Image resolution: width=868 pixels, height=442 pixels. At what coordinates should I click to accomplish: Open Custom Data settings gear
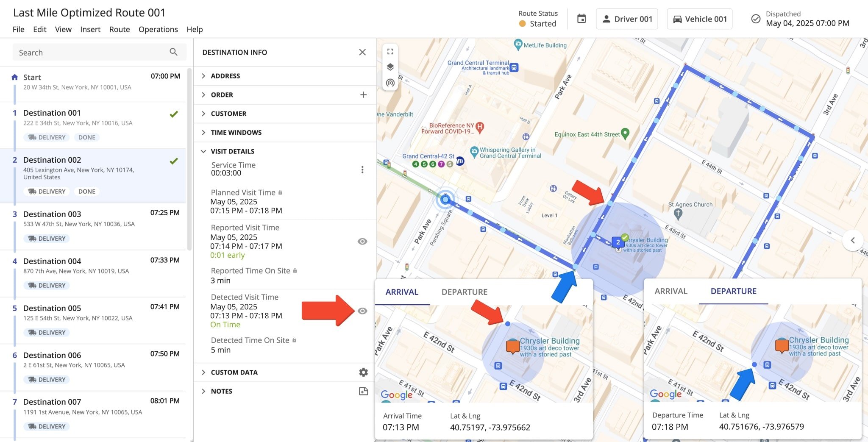click(x=363, y=372)
